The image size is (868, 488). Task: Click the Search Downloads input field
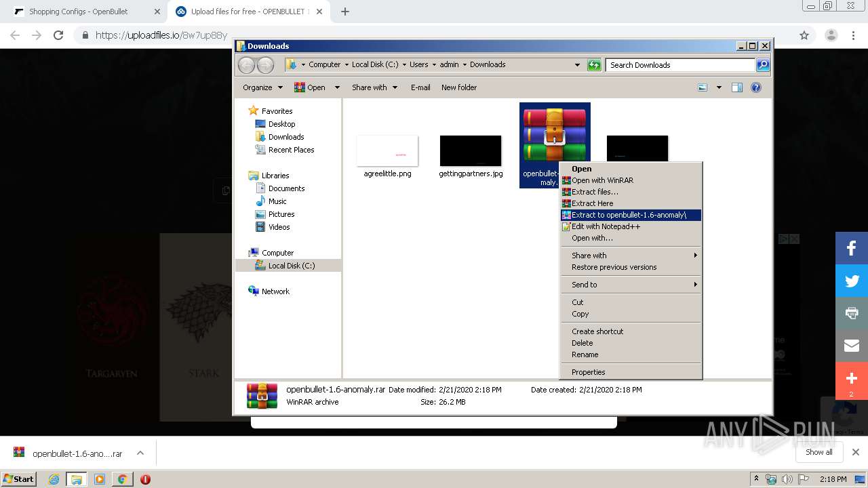click(680, 65)
